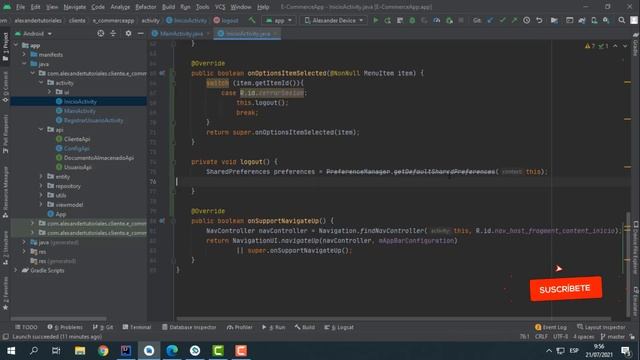Screen dimensions: 640x360
Task: Click the rollback undo arrow icon
Action: [x=539, y=20]
